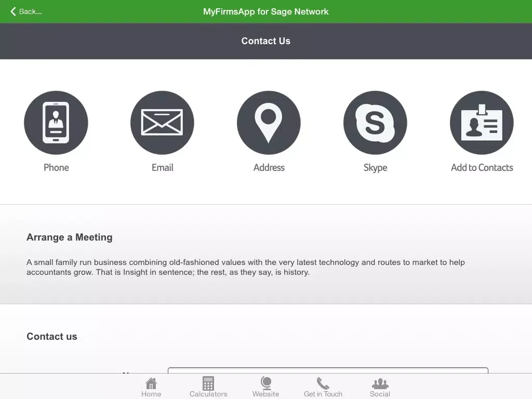532x399 pixels.
Task: Click the 'Contact us' form heading
Action: click(52, 336)
